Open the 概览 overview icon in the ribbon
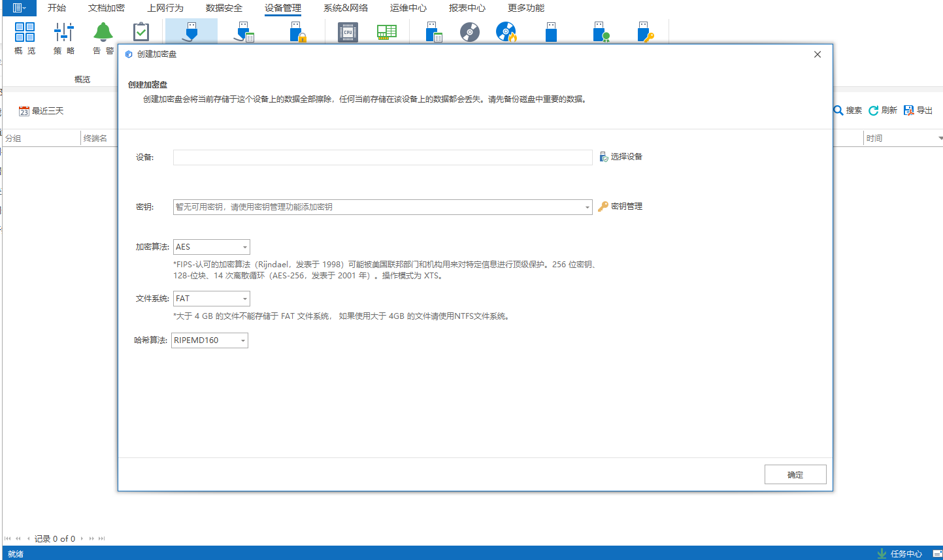Viewport: 943px width, 560px height. pyautogui.click(x=25, y=32)
